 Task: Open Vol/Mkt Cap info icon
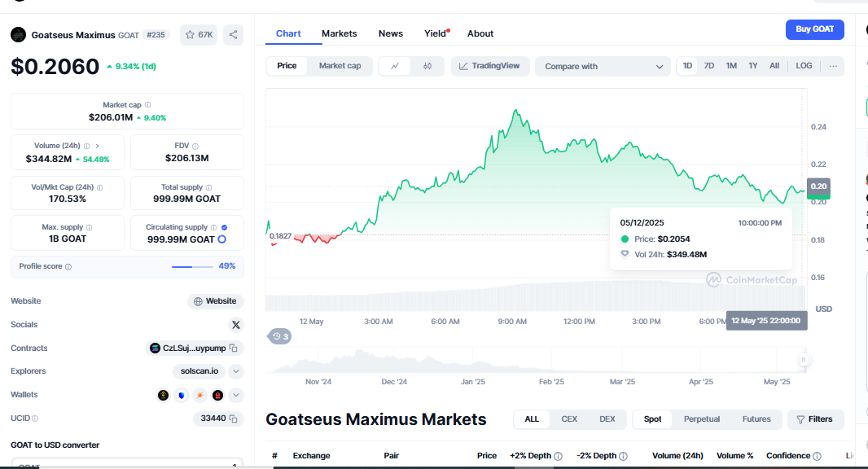coord(99,188)
